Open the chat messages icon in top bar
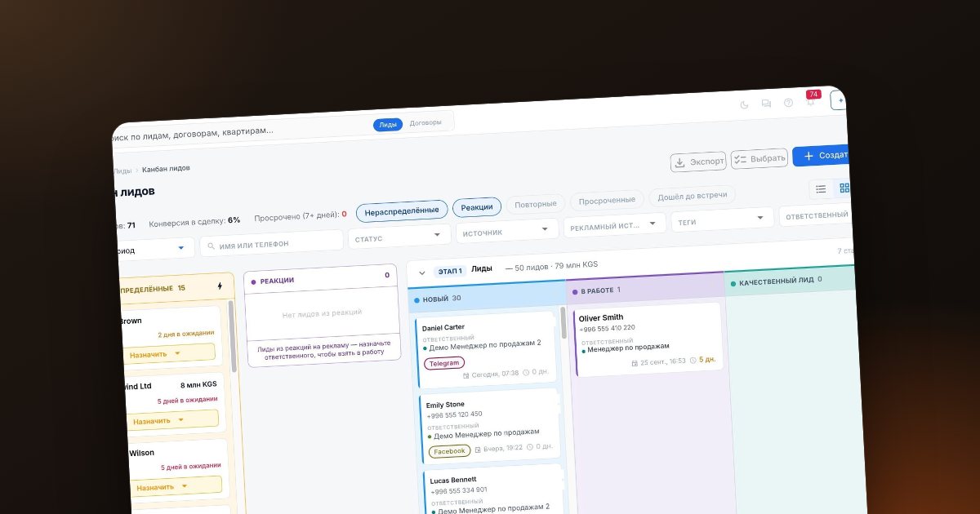 point(766,104)
